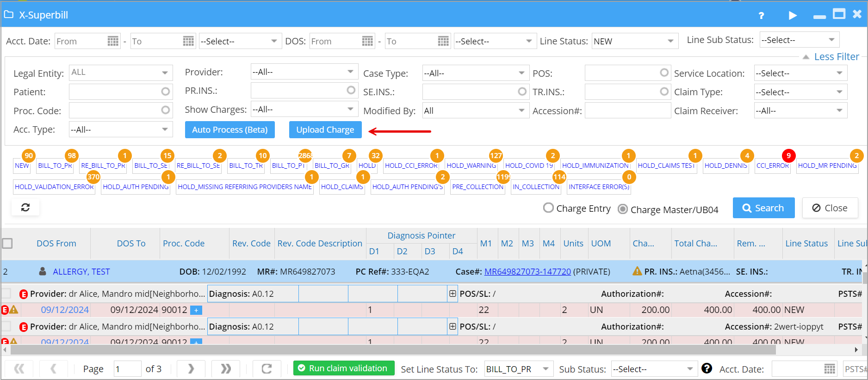Select the HOLD_WARNING status tab
Image resolution: width=868 pixels, height=380 pixels.
pyautogui.click(x=471, y=165)
